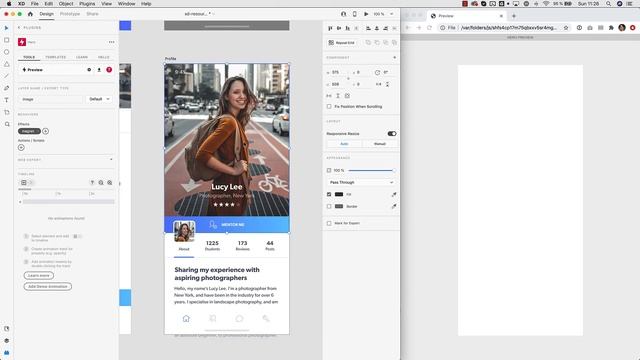
Task: Open the plugin's three-dot options menu
Action: 111,42
